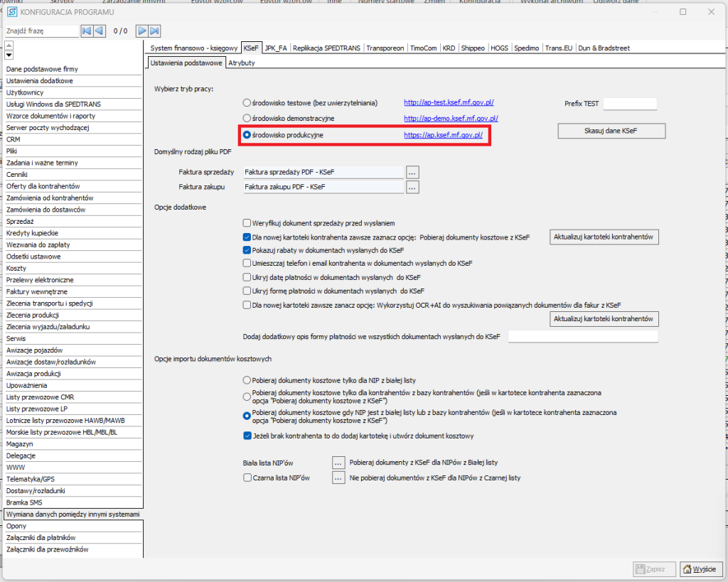Enable 'Weryfikuj dokument sprzedaży przed wysłaniem'
The width and height of the screenshot is (728, 582).
tap(247, 222)
